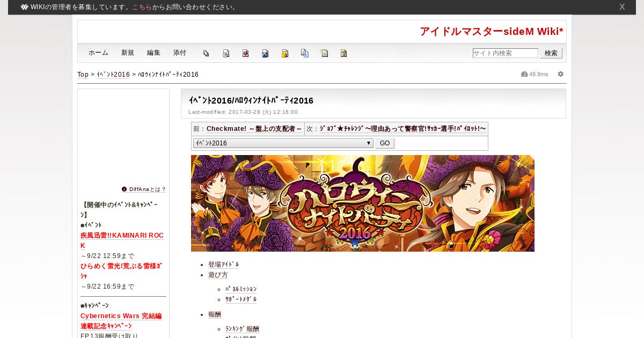This screenshot has width=644, height=338.
Task: Click the red arrow upload icon
Action: pyautogui.click(x=245, y=53)
